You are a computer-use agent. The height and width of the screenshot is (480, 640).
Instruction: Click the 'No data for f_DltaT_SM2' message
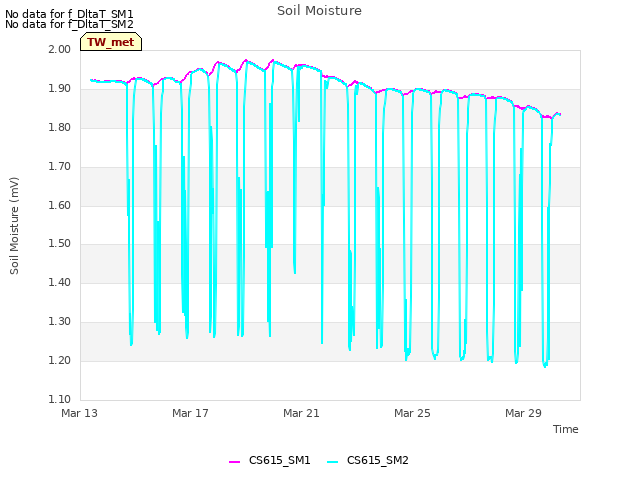pos(69,24)
